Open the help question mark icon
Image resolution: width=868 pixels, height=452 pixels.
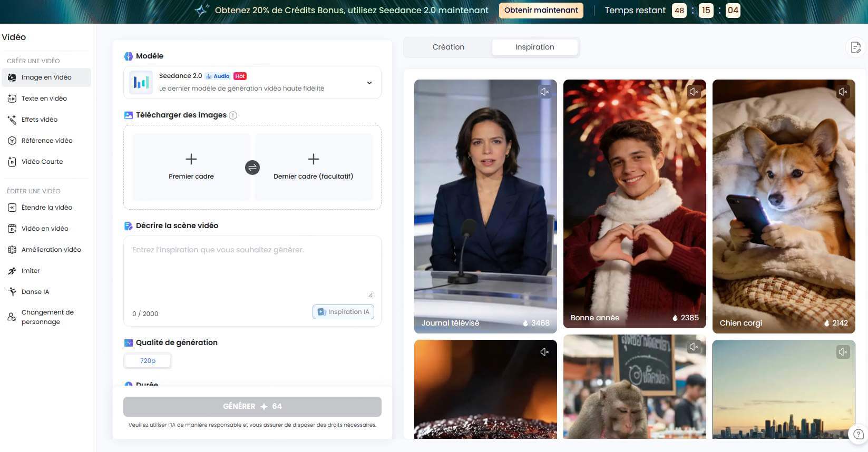pyautogui.click(x=859, y=435)
